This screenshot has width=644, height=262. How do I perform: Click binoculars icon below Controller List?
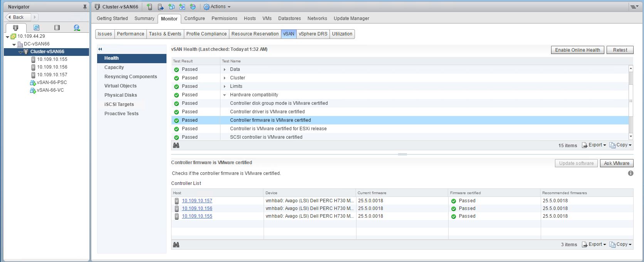click(x=176, y=245)
